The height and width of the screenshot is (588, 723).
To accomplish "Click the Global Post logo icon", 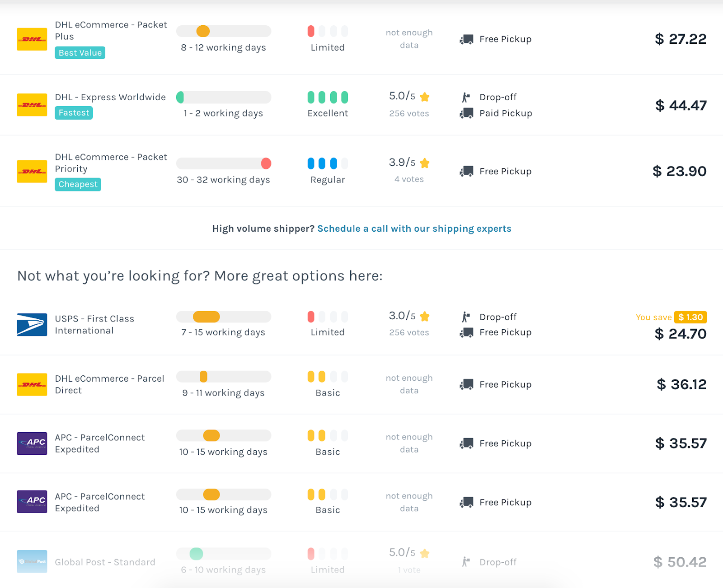I will pos(32,561).
